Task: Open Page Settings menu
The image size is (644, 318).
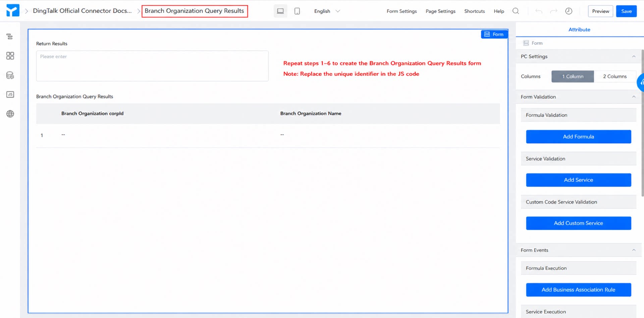Action: pyautogui.click(x=440, y=11)
